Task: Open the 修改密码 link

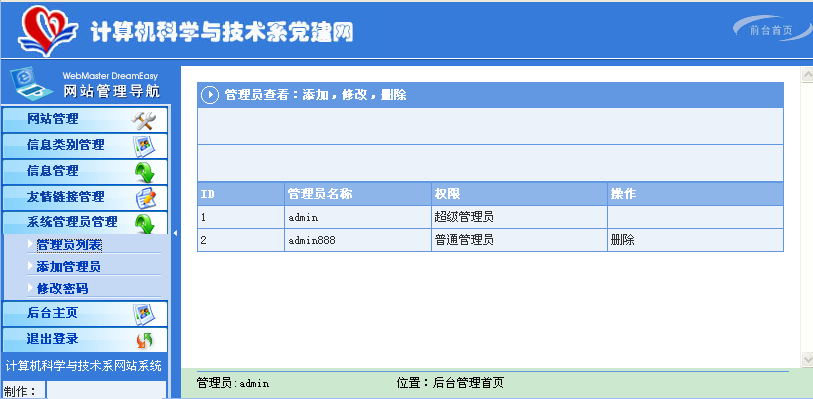Action: click(62, 289)
